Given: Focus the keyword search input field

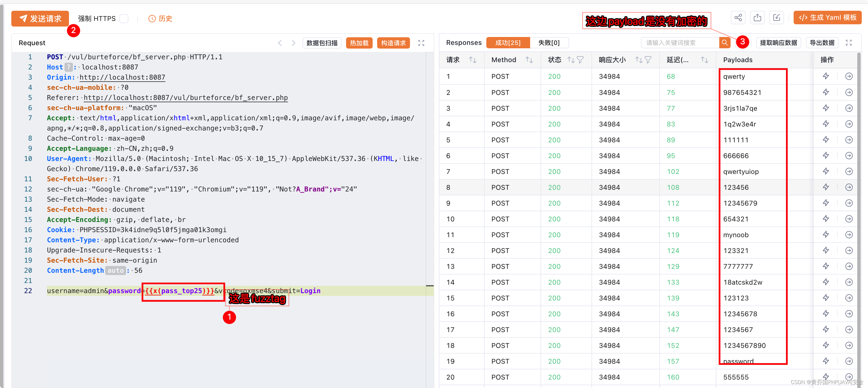Looking at the screenshot, I should [680, 43].
